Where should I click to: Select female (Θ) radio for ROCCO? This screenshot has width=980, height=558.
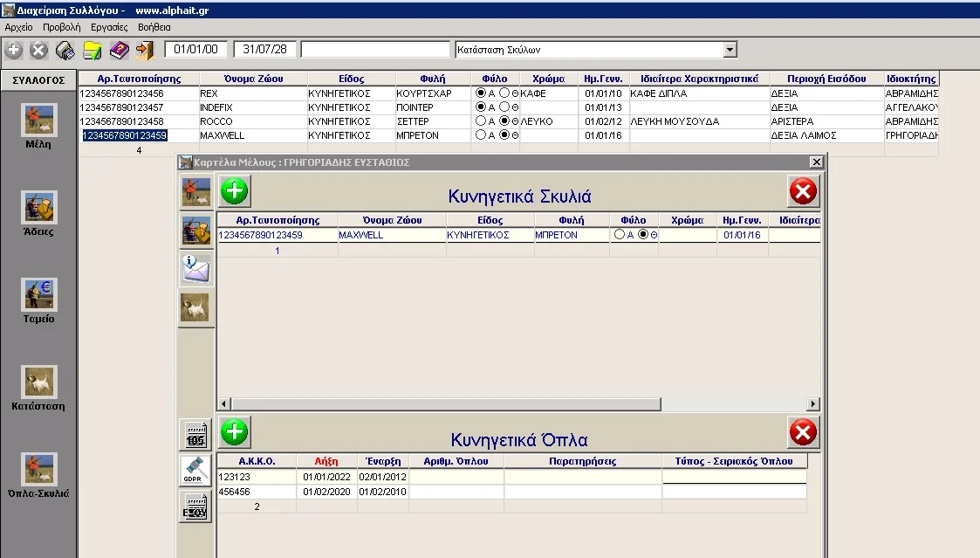click(504, 121)
